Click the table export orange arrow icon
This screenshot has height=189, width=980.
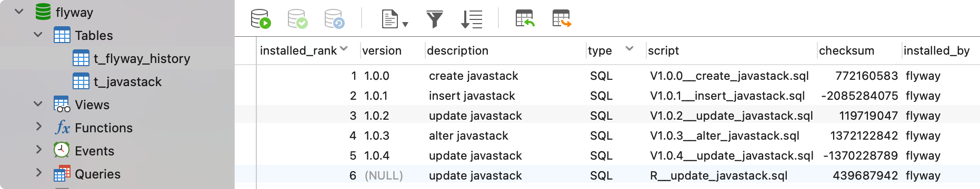[x=562, y=19]
